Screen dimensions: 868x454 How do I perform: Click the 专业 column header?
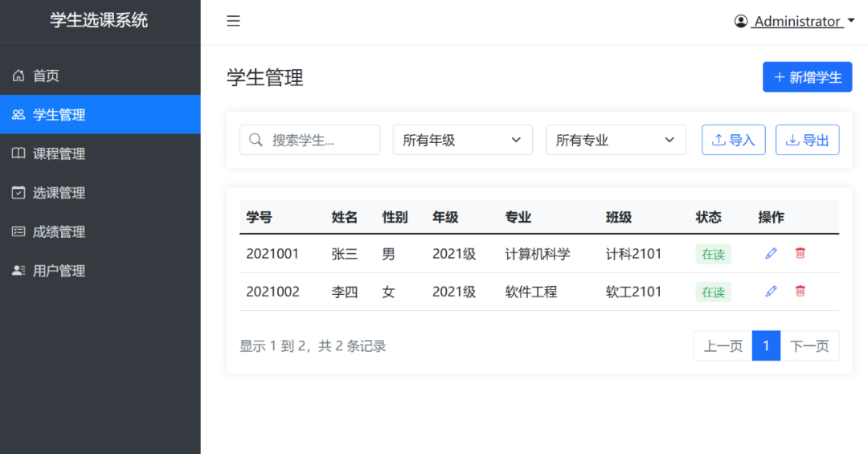point(518,217)
